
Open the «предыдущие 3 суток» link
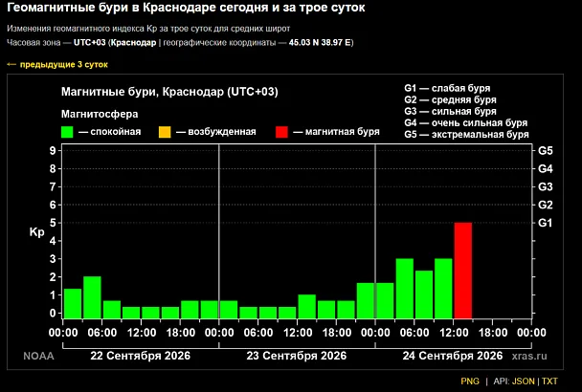[x=57, y=64]
